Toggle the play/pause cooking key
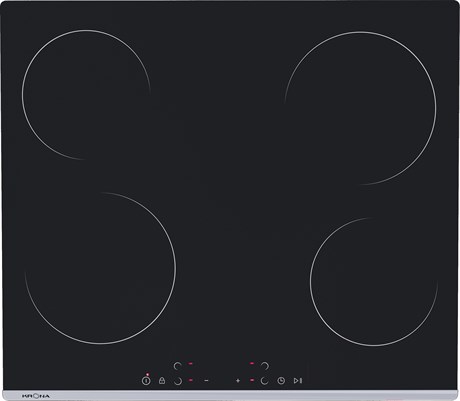 click(x=298, y=380)
